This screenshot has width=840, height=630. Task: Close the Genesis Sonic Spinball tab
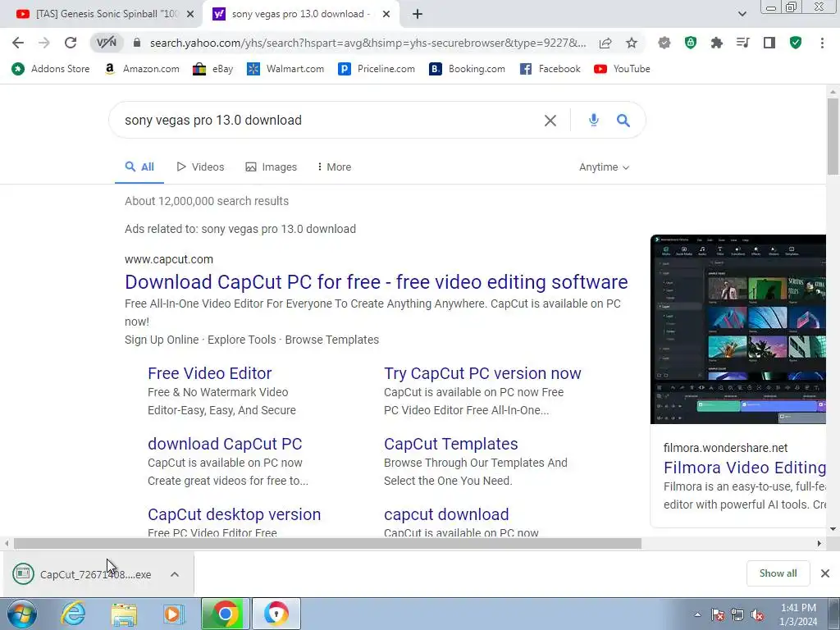(190, 15)
